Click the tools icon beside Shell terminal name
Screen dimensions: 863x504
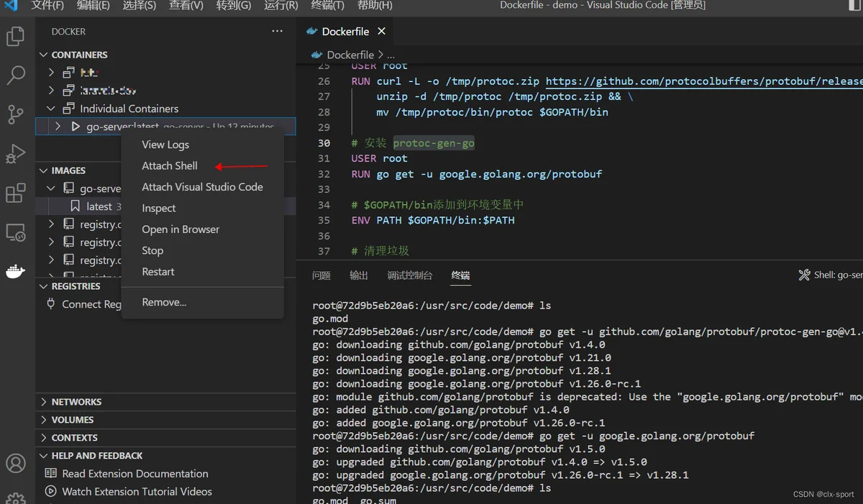(x=805, y=275)
